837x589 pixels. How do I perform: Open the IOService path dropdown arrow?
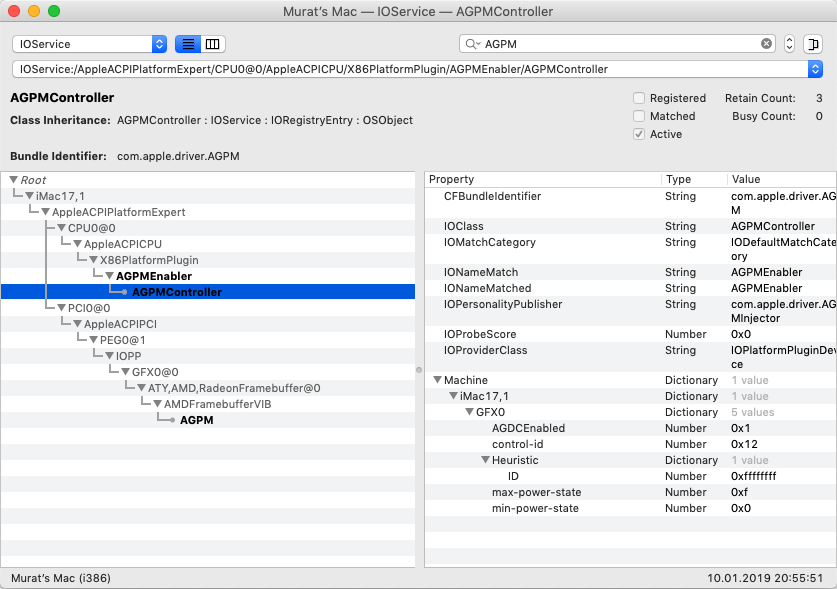click(x=815, y=69)
